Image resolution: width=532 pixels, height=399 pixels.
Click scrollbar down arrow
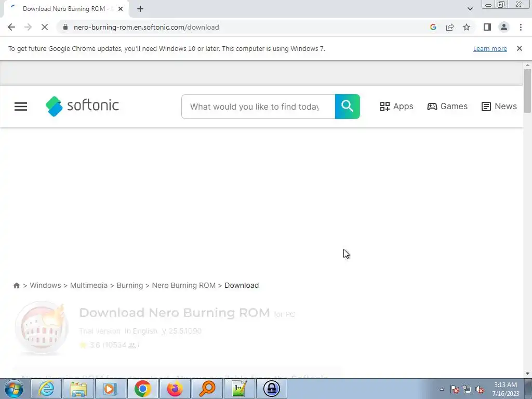click(527, 374)
